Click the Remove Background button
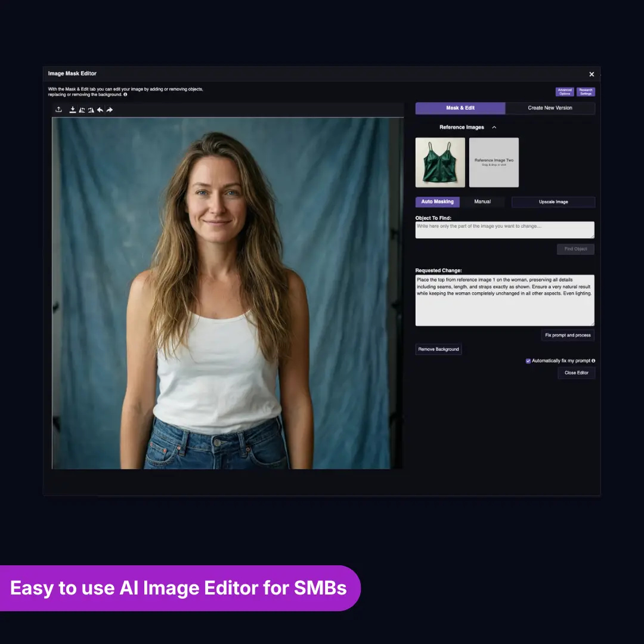 tap(438, 349)
